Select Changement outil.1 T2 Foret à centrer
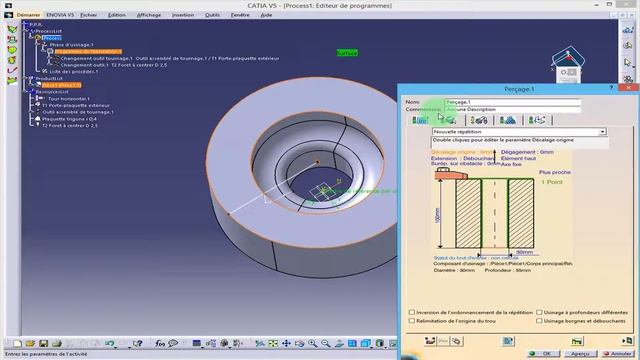 113,65
